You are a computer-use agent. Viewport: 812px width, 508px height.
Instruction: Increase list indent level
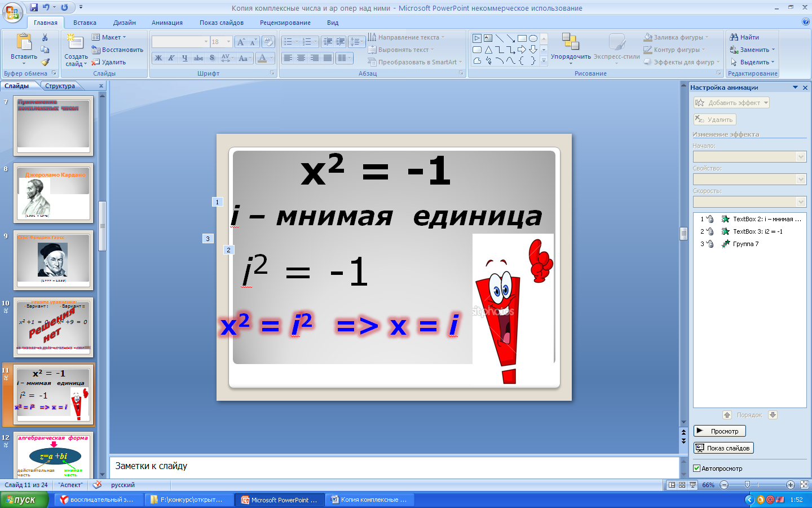(341, 42)
